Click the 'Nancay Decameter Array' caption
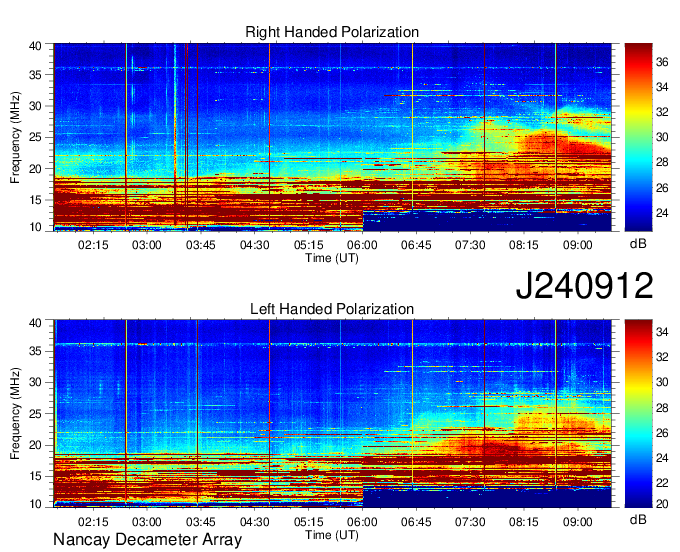Image resolution: width=680 pixels, height=552 pixels. click(x=147, y=539)
